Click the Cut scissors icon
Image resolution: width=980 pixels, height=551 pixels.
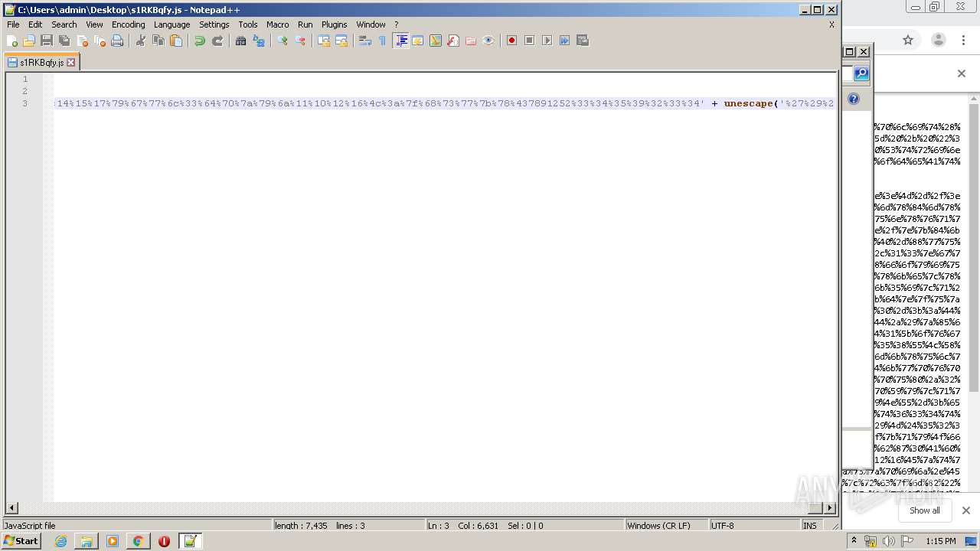pyautogui.click(x=141, y=41)
